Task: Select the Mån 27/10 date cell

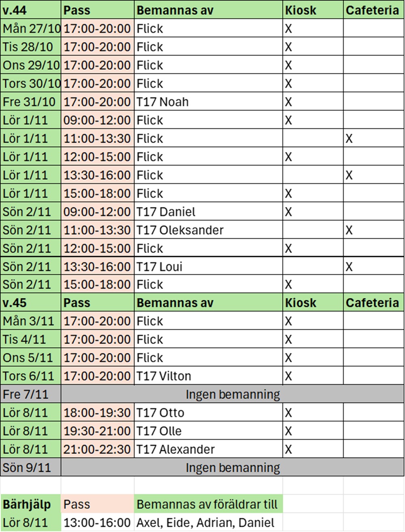Action: pyautogui.click(x=30, y=29)
